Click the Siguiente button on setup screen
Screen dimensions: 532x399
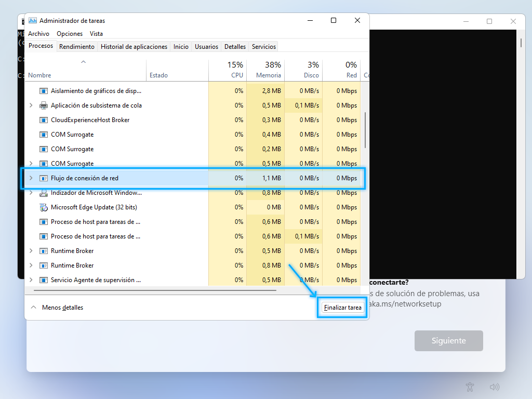448,341
